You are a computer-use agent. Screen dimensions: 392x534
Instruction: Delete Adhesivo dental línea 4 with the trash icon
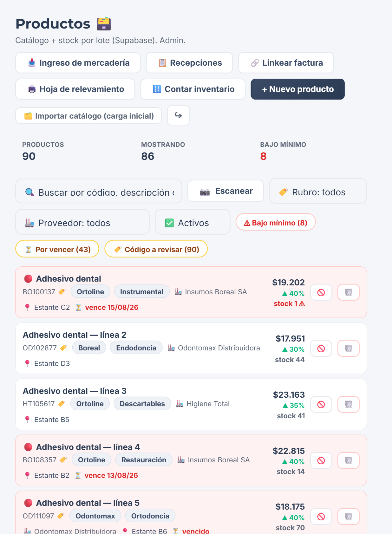tap(349, 460)
